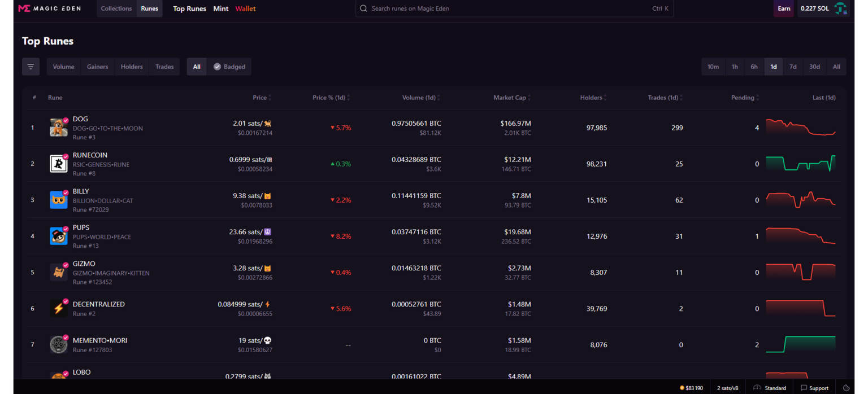Switch to Runes tab
Screen dimensions: 868x394
150,8
